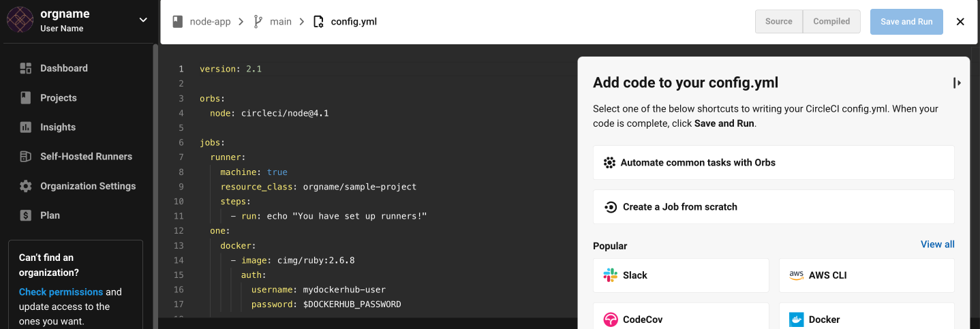Click the echo "You have set up runners!" line
The width and height of the screenshot is (980, 329).
pos(346,216)
